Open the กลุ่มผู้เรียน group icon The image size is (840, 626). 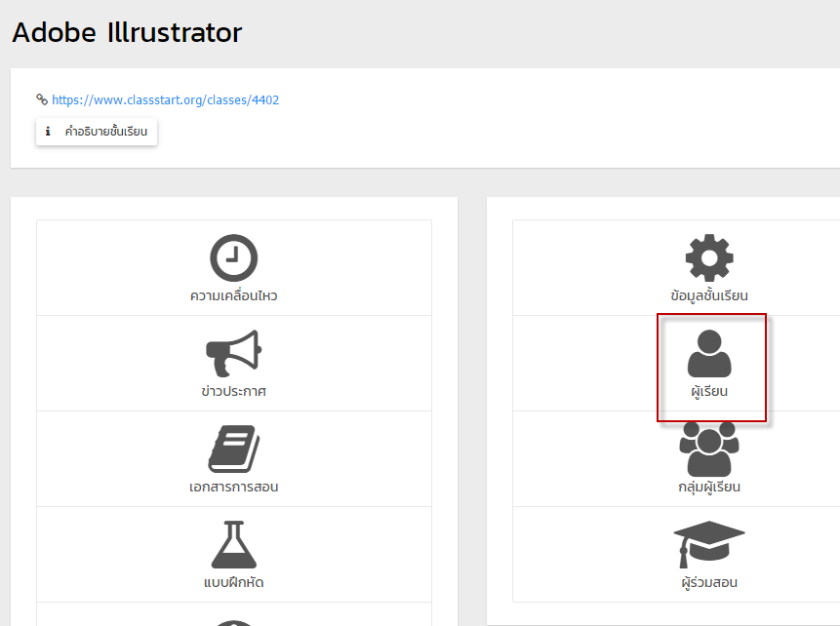(709, 449)
